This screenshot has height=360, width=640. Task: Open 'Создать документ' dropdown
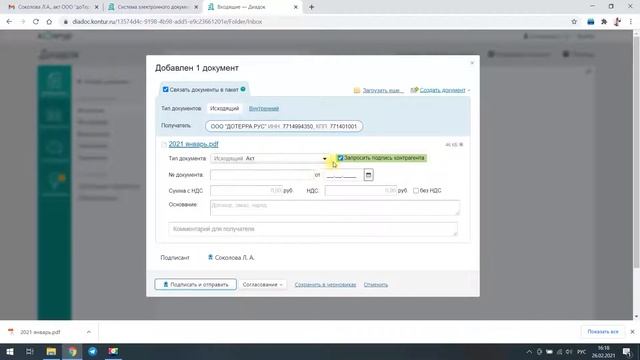click(x=443, y=90)
